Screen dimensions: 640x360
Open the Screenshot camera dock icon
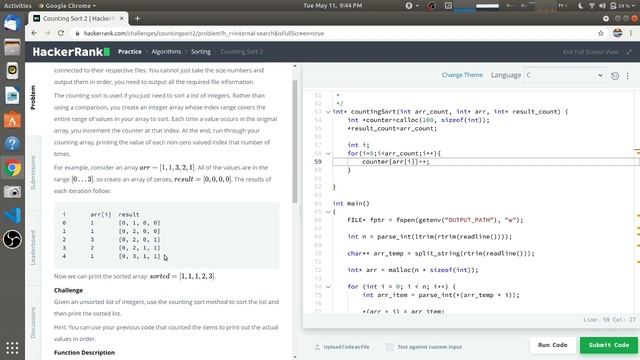click(x=12, y=192)
